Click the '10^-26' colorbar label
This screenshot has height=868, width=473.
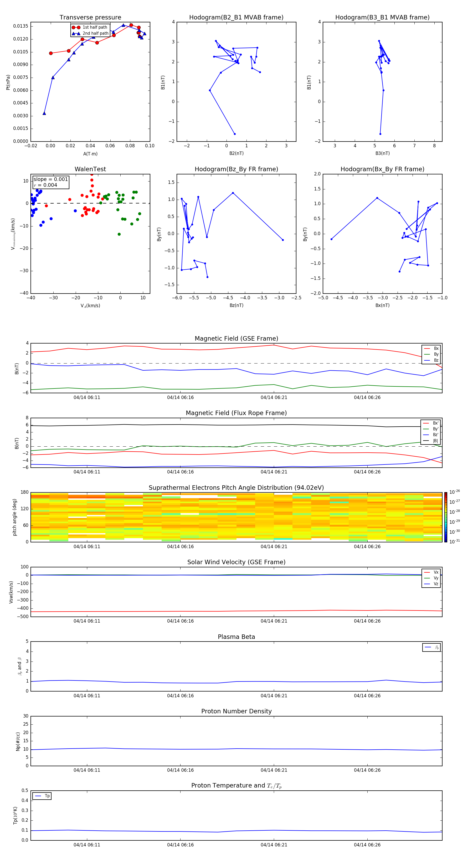[x=455, y=492]
